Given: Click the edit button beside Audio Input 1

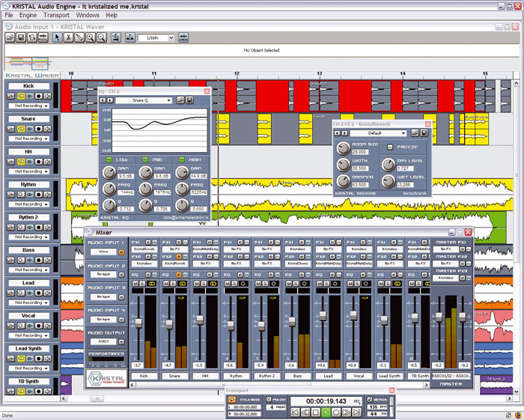Looking at the screenshot, I should click(121, 252).
